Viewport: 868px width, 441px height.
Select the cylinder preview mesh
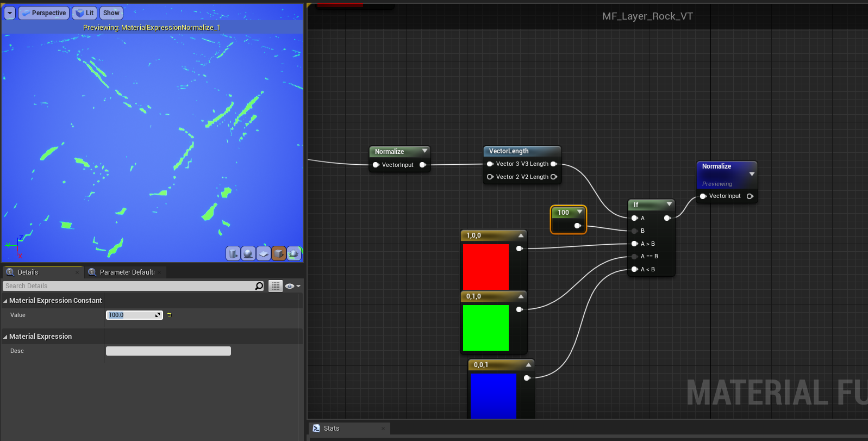click(233, 253)
